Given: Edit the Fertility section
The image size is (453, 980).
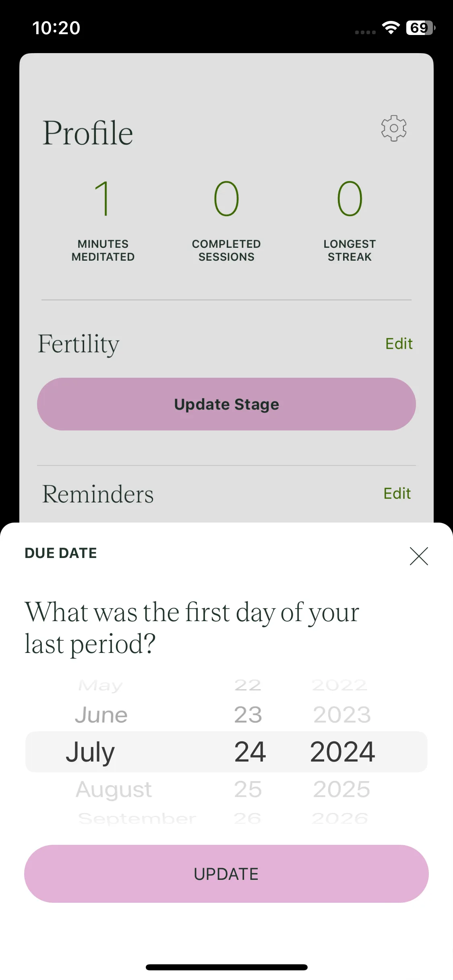Looking at the screenshot, I should [x=399, y=344].
